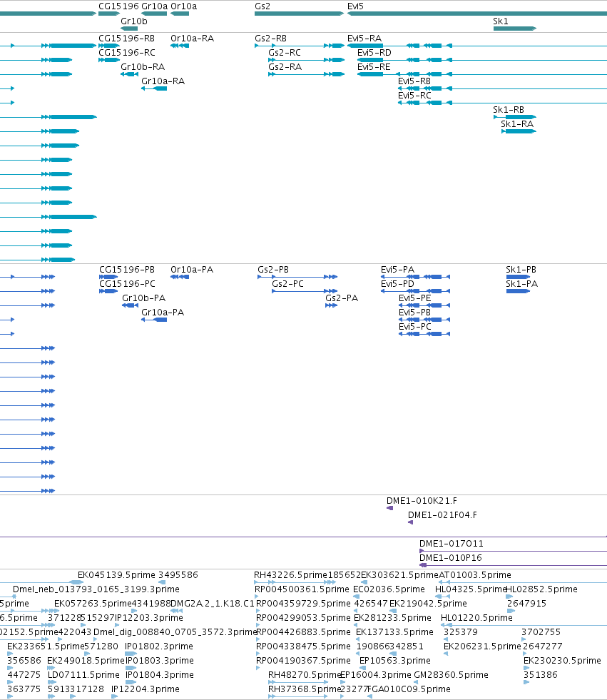Select the Gs2 gene bar in top track
The width and height of the screenshot is (607, 700).
[x=299, y=14]
